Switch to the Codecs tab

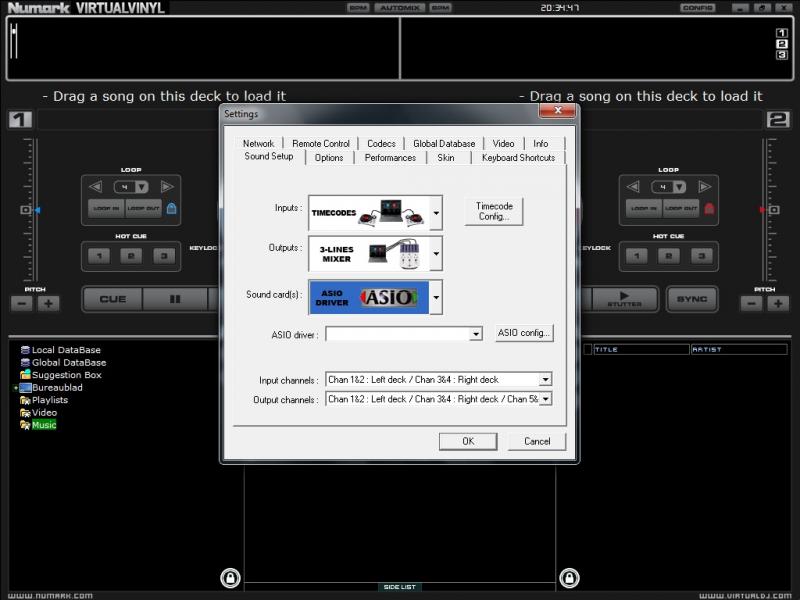click(381, 143)
